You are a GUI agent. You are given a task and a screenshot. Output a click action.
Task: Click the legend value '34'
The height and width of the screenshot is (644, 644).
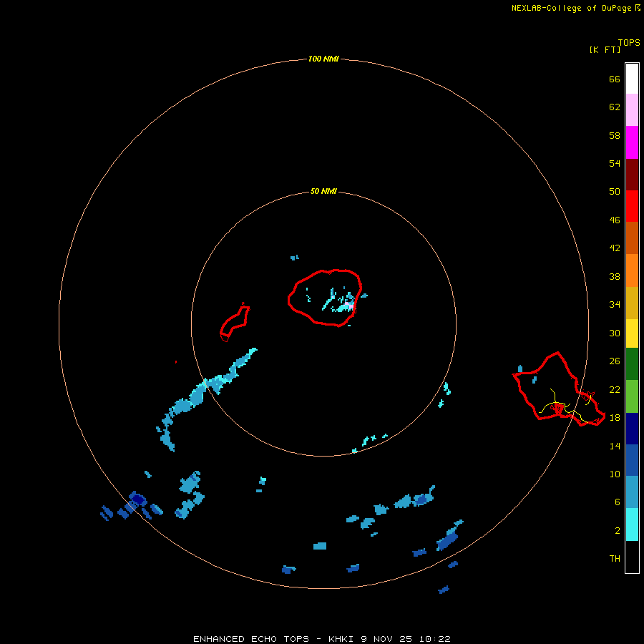point(615,304)
